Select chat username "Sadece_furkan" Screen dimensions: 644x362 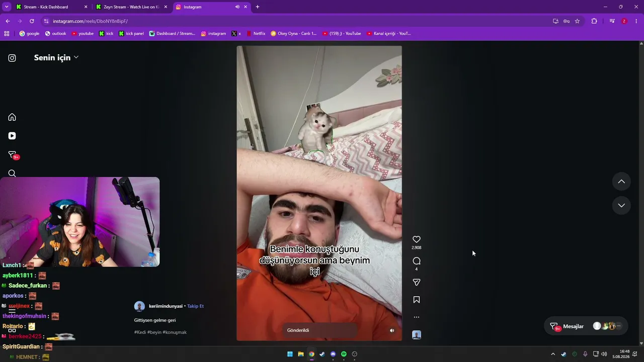(28, 286)
